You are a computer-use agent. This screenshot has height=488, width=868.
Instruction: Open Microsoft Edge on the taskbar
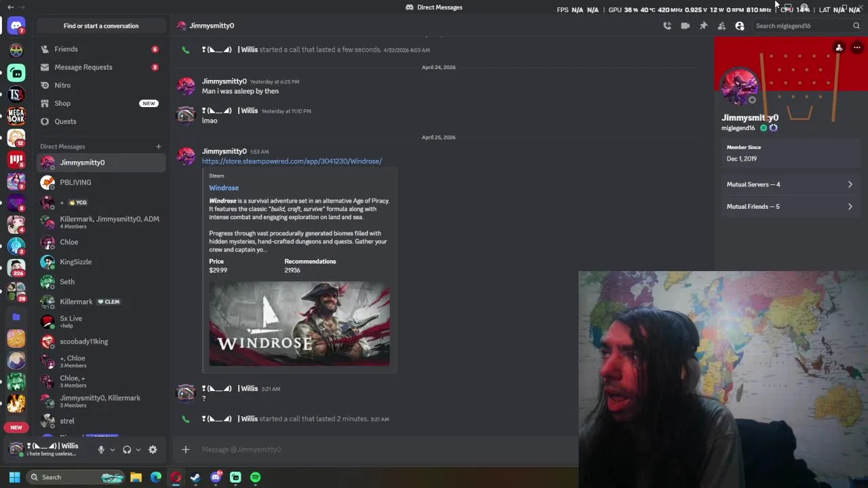pos(155,477)
